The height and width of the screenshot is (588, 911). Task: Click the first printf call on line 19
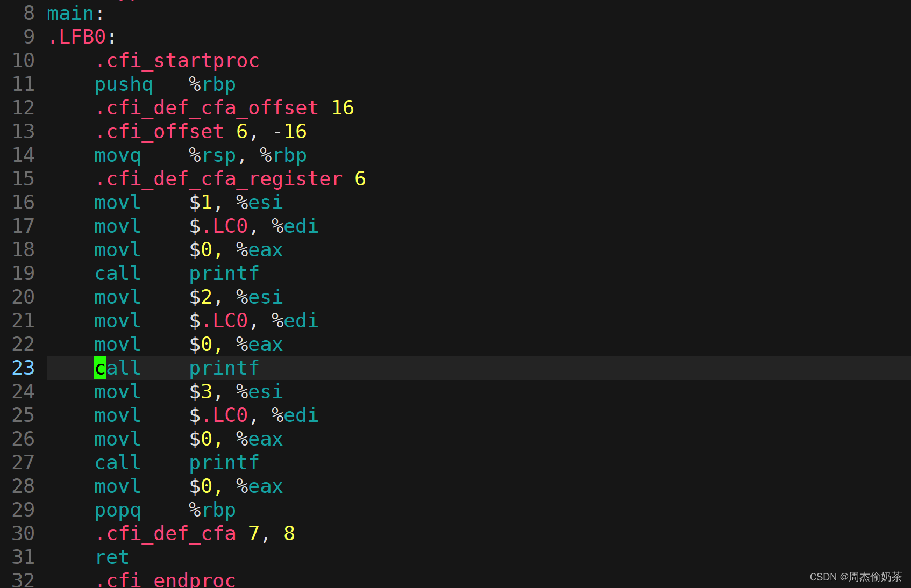coord(224,274)
